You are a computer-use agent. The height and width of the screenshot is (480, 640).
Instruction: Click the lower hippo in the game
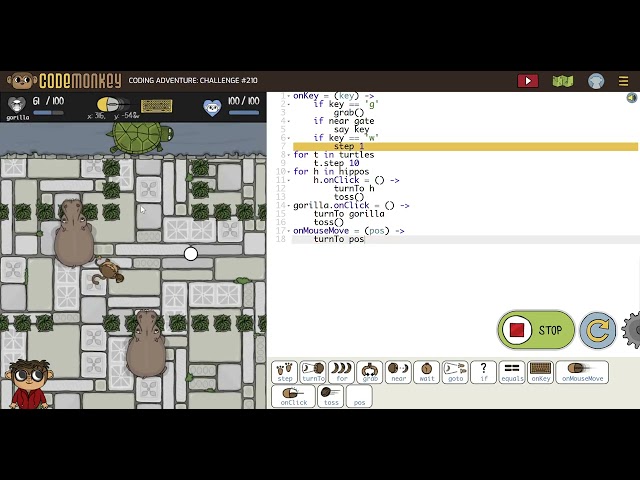146,344
